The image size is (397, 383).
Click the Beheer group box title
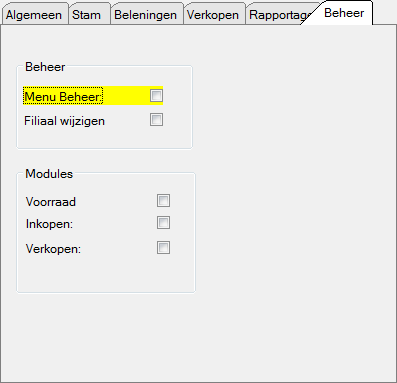[x=45, y=67]
